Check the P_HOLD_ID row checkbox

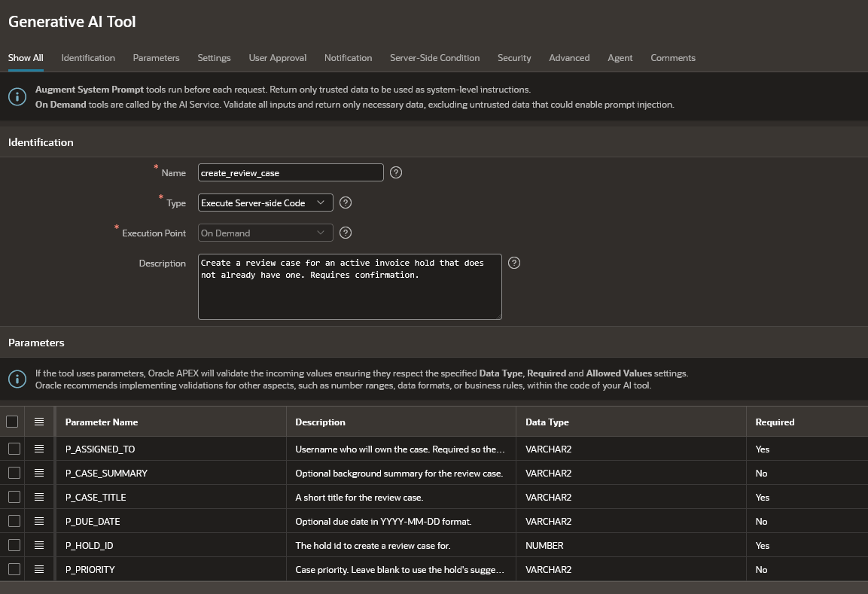14,545
